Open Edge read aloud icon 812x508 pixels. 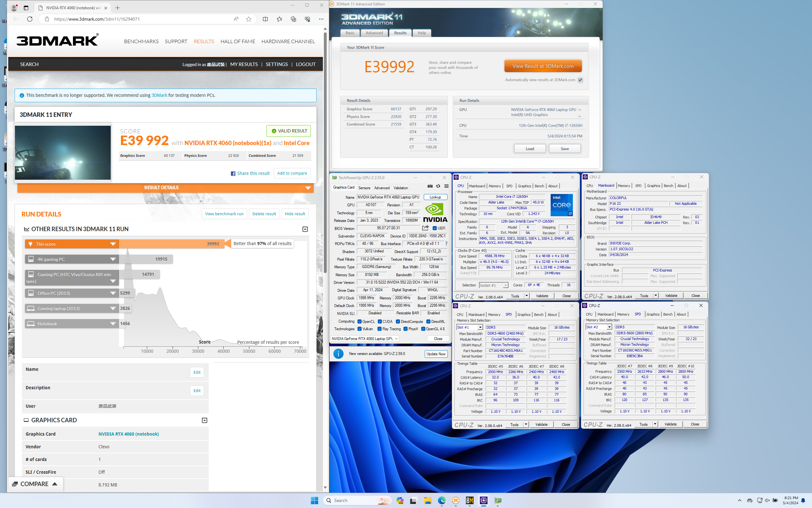[x=236, y=19]
